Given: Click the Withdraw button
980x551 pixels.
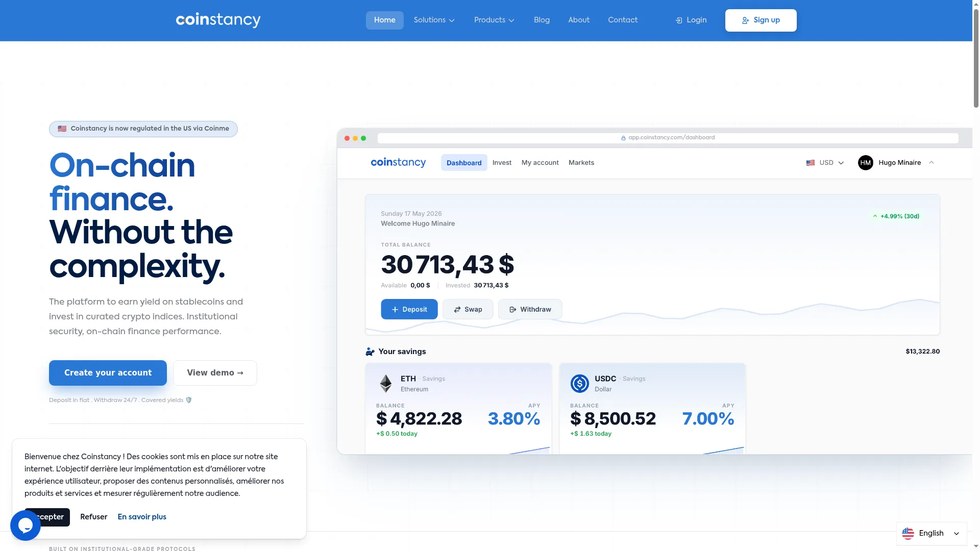Looking at the screenshot, I should pyautogui.click(x=530, y=309).
